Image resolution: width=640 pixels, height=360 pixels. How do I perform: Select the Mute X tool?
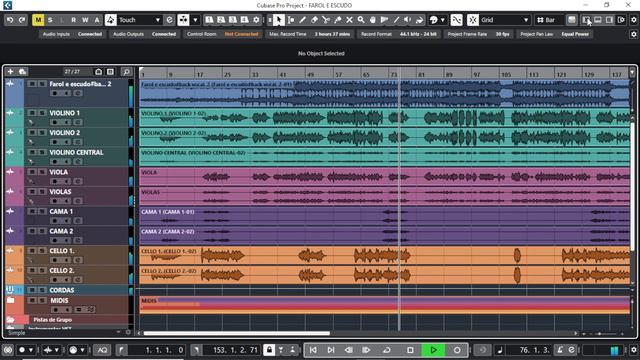tap(349, 20)
